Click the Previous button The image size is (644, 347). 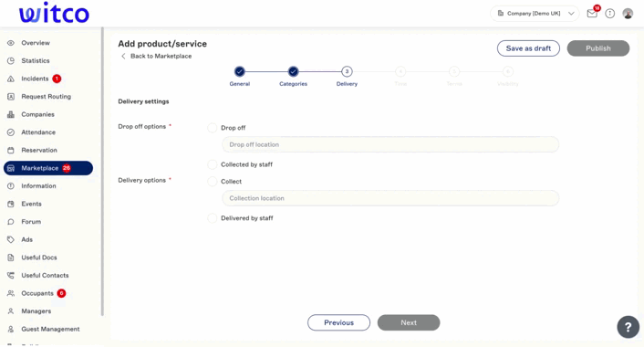338,322
